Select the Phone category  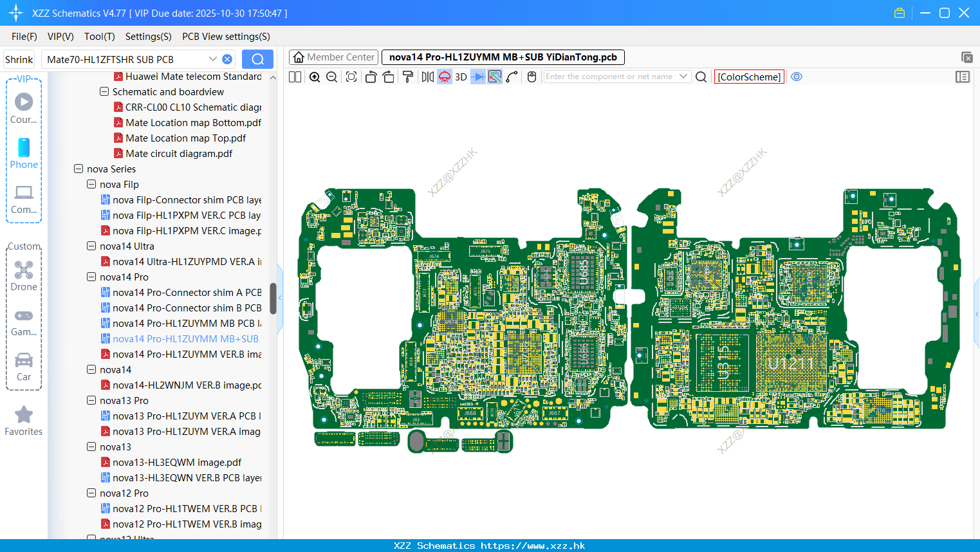pos(24,154)
